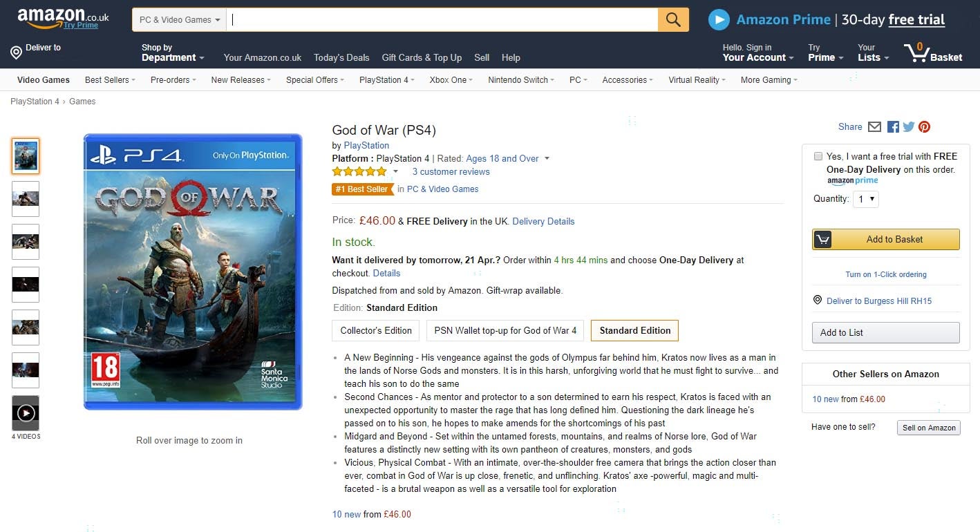The height and width of the screenshot is (532, 980).
Task: Click the Add to List button
Action: click(886, 332)
